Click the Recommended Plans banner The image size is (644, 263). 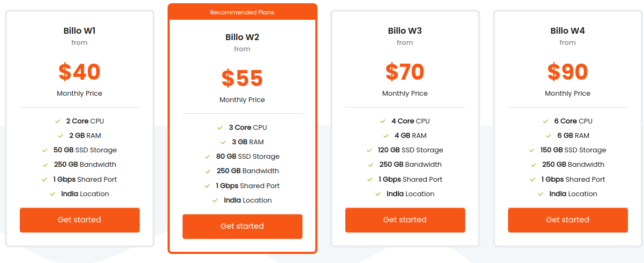(x=242, y=12)
